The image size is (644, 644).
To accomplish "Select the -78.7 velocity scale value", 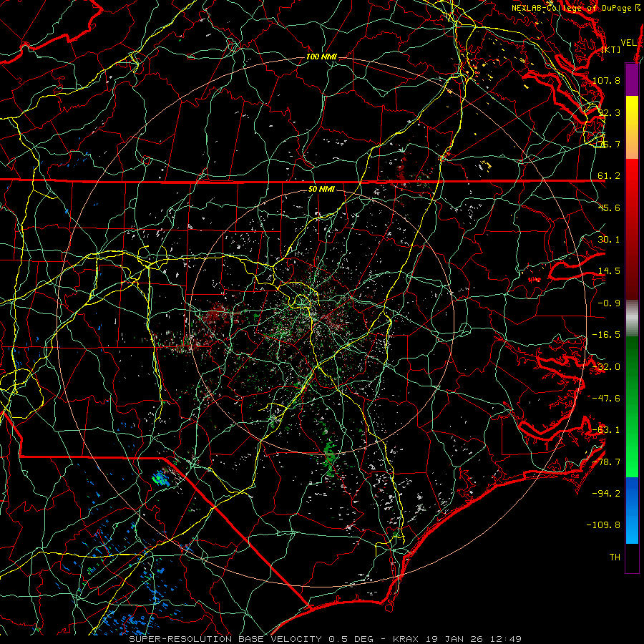I will [x=606, y=462].
